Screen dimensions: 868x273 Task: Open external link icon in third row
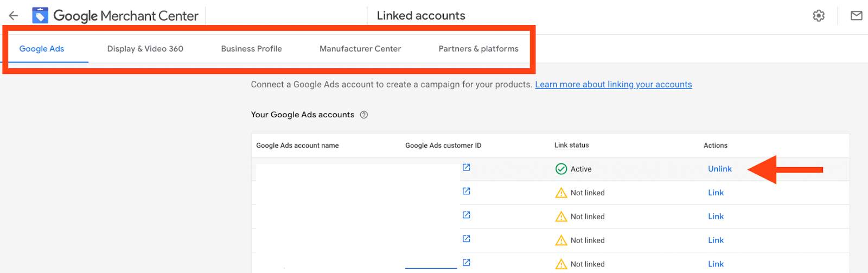click(x=466, y=215)
